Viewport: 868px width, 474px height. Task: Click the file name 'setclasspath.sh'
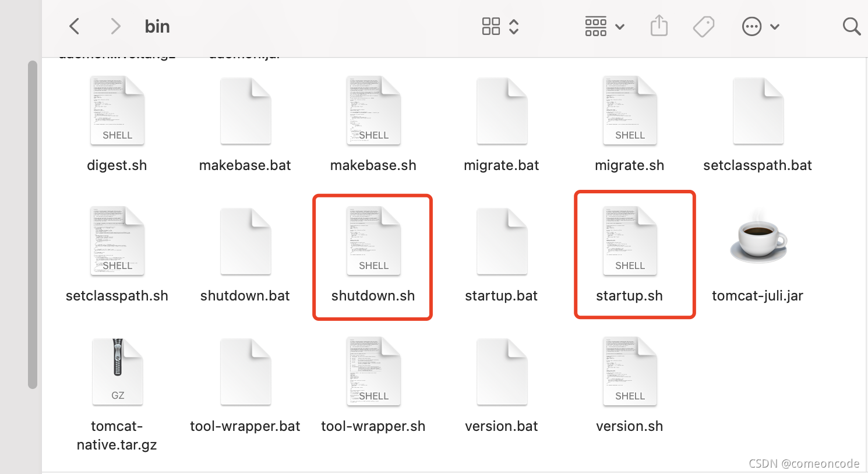click(117, 296)
